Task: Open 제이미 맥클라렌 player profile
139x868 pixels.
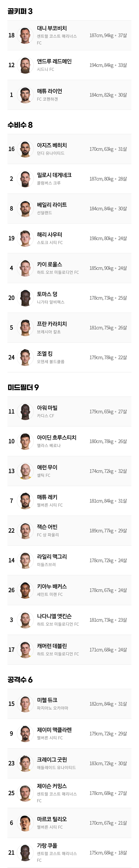Action: coord(69,734)
